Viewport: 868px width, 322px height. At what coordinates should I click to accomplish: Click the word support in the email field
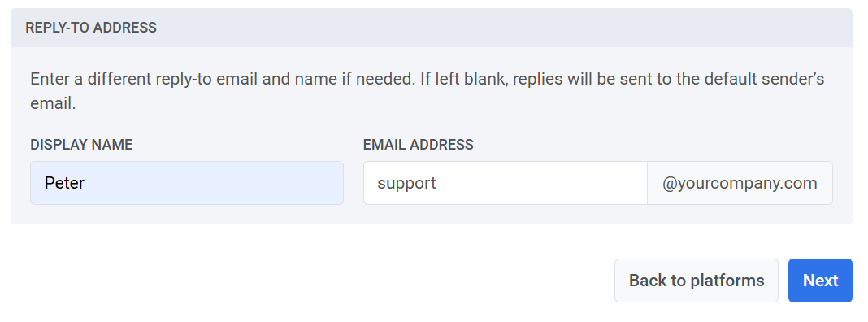click(406, 184)
